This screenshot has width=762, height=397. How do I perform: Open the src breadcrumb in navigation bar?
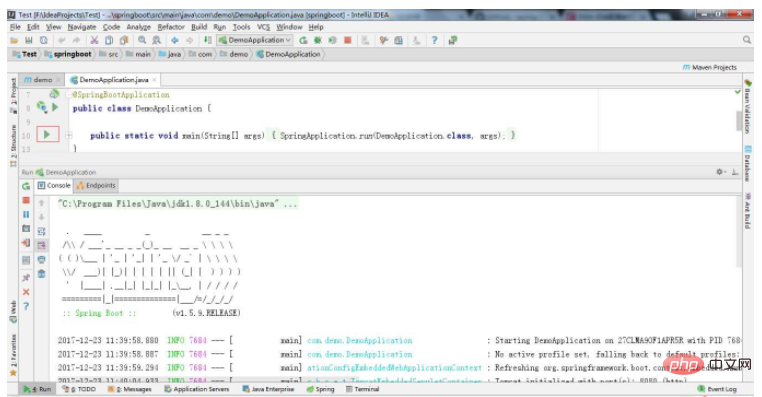tap(109, 54)
